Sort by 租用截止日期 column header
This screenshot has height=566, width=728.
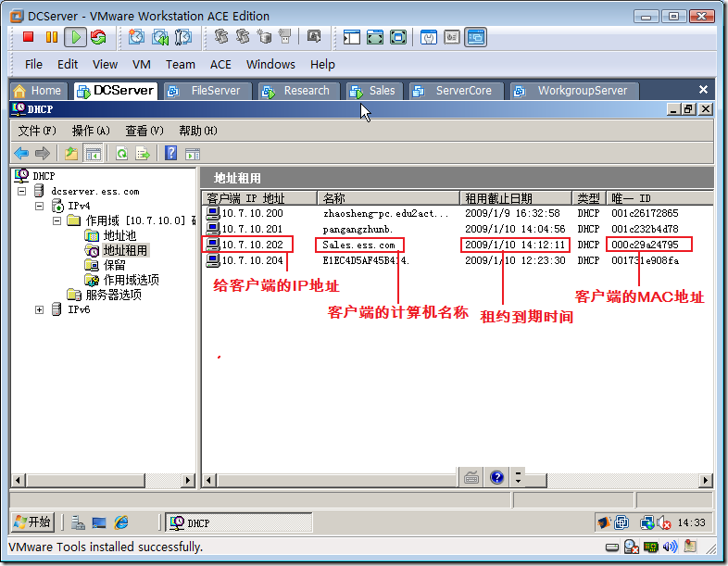point(515,199)
